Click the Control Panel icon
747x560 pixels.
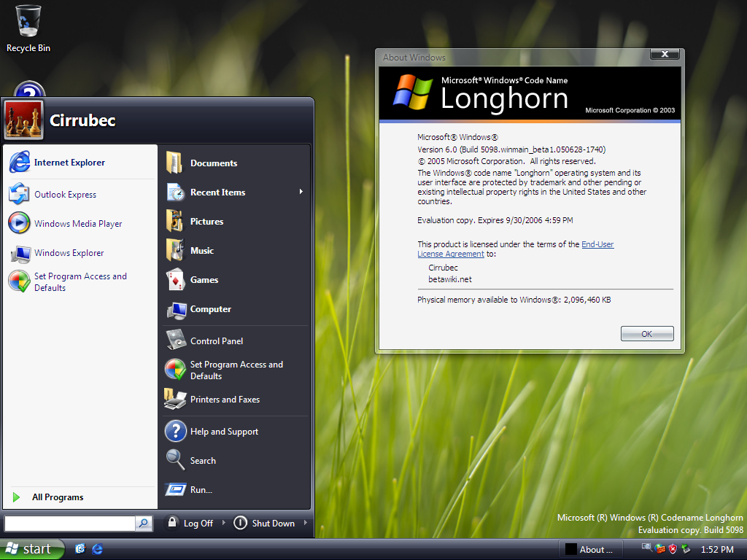point(176,341)
